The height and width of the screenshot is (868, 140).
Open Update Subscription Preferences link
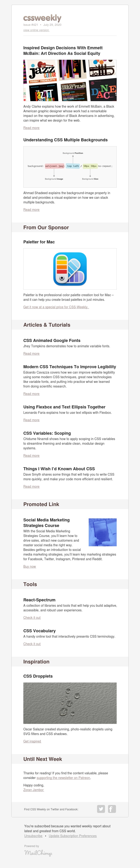[73, 836]
